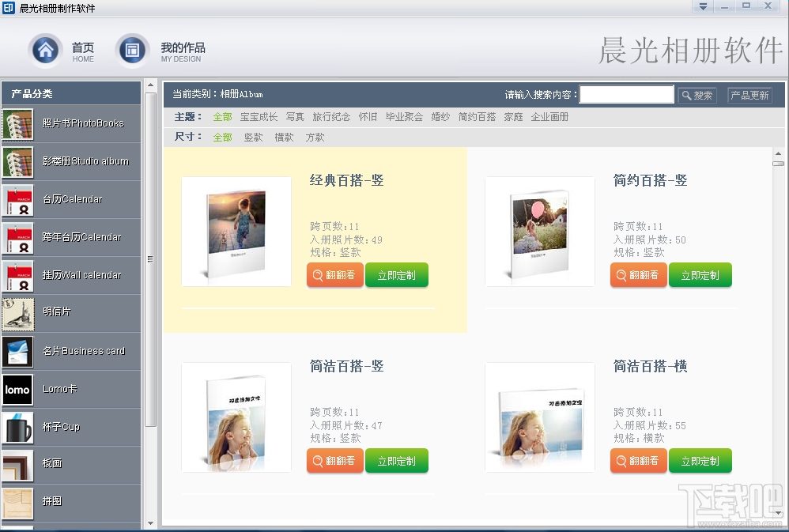Filter size by 竖款
Image resolution: width=789 pixels, height=532 pixels.
(x=253, y=138)
